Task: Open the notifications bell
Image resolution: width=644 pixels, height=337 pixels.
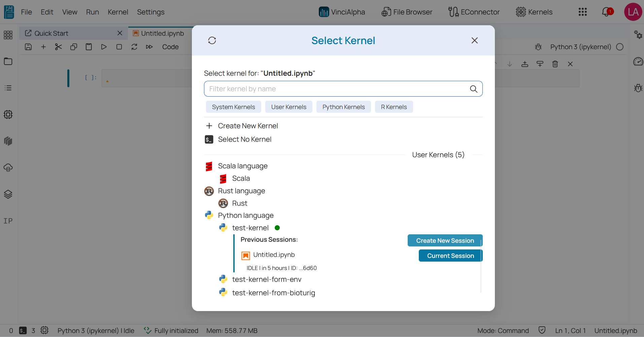Action: click(607, 12)
